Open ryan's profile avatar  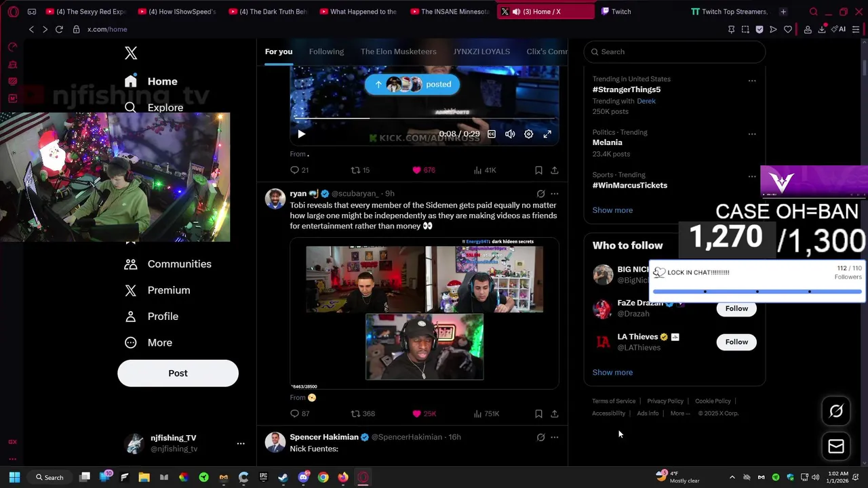[275, 199]
